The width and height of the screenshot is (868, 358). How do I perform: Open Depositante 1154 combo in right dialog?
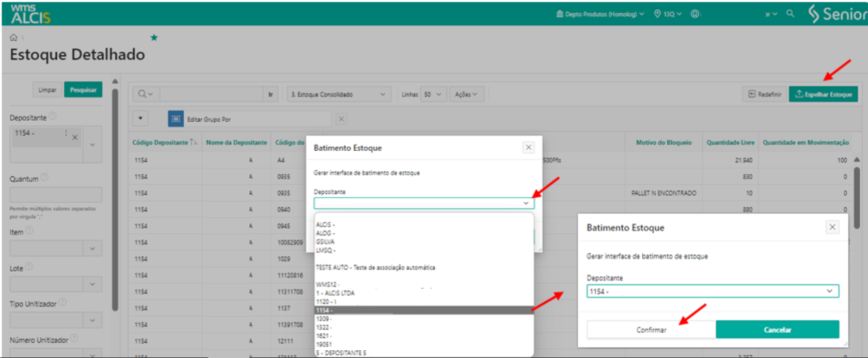point(713,291)
